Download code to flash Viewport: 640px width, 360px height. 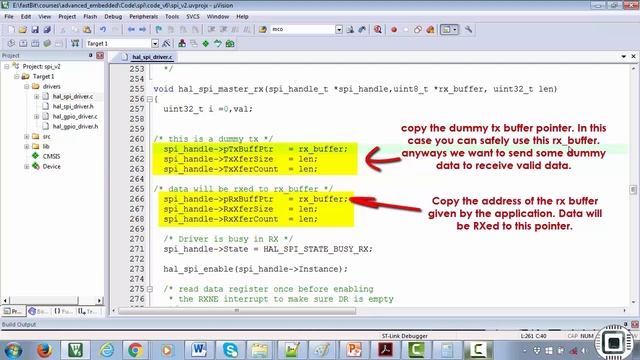75,43
